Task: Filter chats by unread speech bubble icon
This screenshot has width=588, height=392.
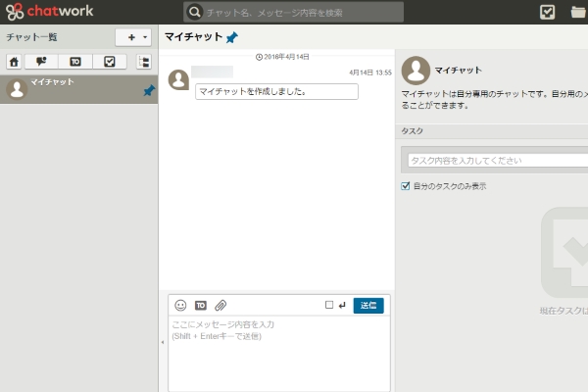Action: click(41, 62)
